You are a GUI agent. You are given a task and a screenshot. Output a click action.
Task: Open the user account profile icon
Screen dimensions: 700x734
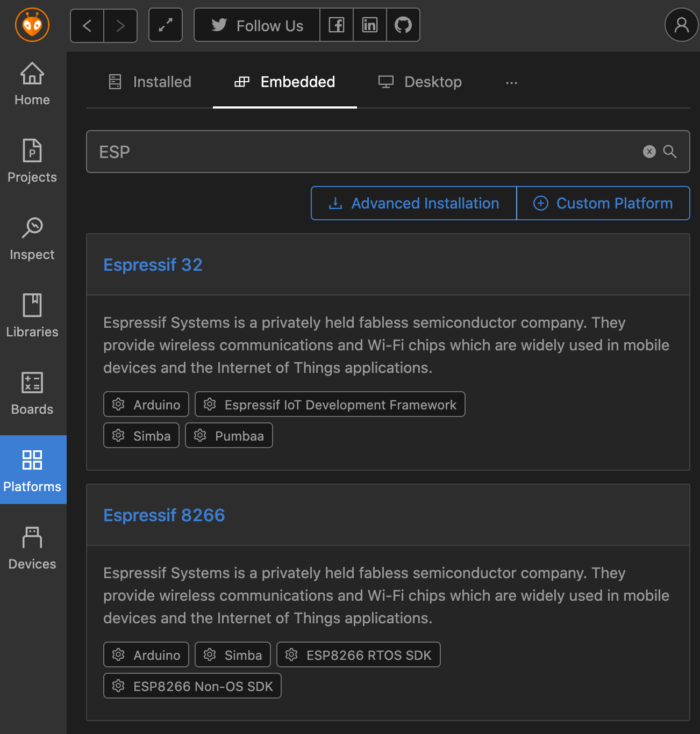pyautogui.click(x=682, y=25)
